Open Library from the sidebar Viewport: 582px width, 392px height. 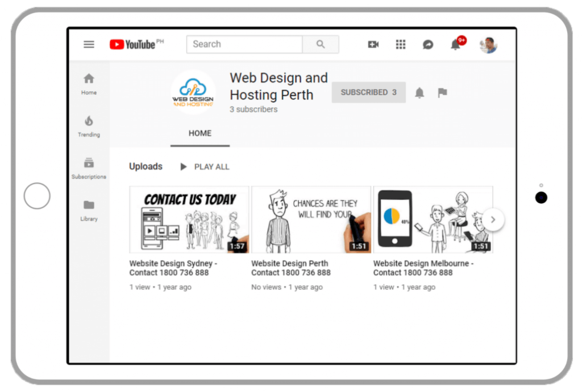click(89, 210)
